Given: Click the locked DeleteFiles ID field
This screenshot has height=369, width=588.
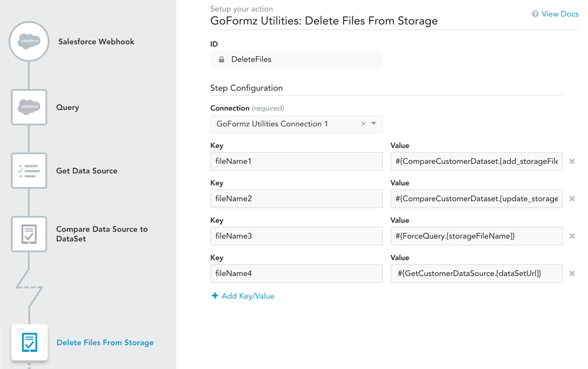Looking at the screenshot, I should [296, 60].
